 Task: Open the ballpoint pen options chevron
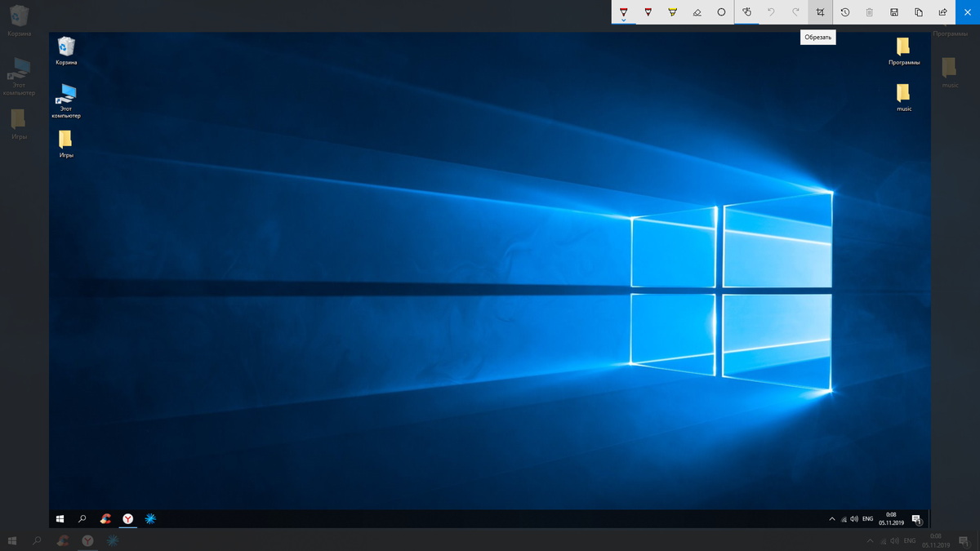coord(624,20)
